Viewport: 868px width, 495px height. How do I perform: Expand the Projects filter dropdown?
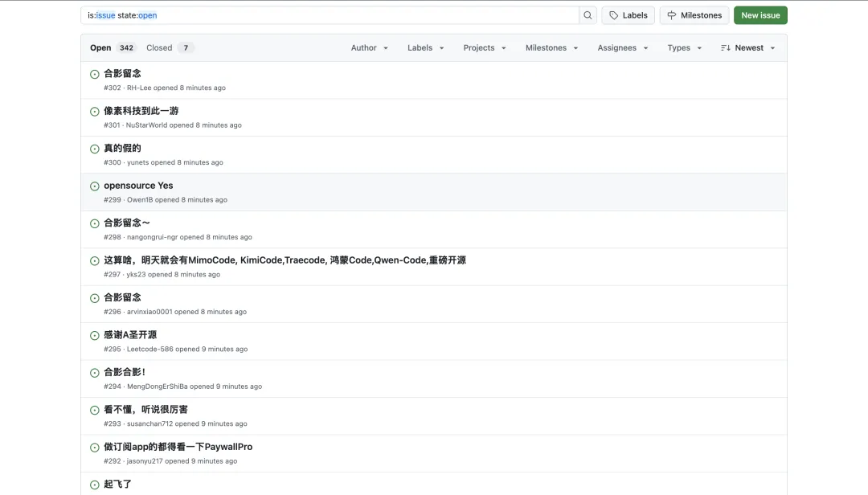click(485, 47)
